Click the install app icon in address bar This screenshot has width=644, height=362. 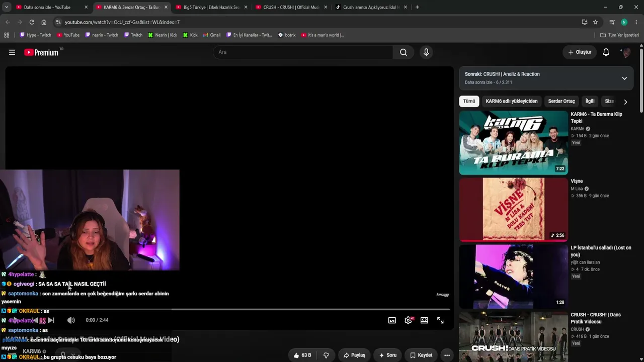point(584,22)
